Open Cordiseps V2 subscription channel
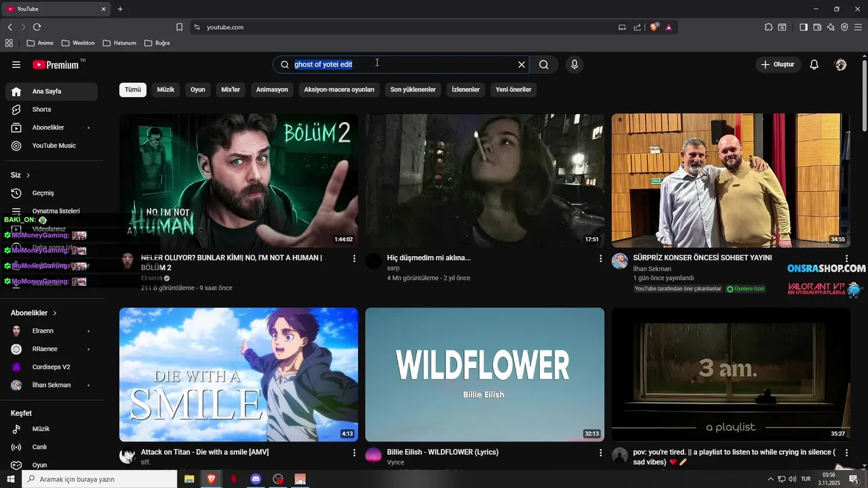This screenshot has width=868, height=488. pos(52,367)
